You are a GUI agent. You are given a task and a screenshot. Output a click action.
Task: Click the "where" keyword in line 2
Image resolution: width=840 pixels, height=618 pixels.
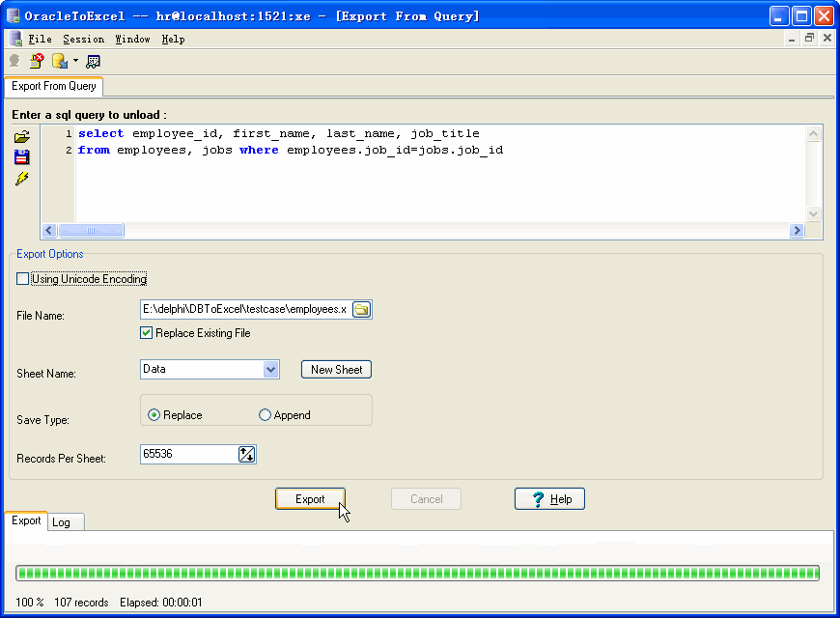(259, 150)
